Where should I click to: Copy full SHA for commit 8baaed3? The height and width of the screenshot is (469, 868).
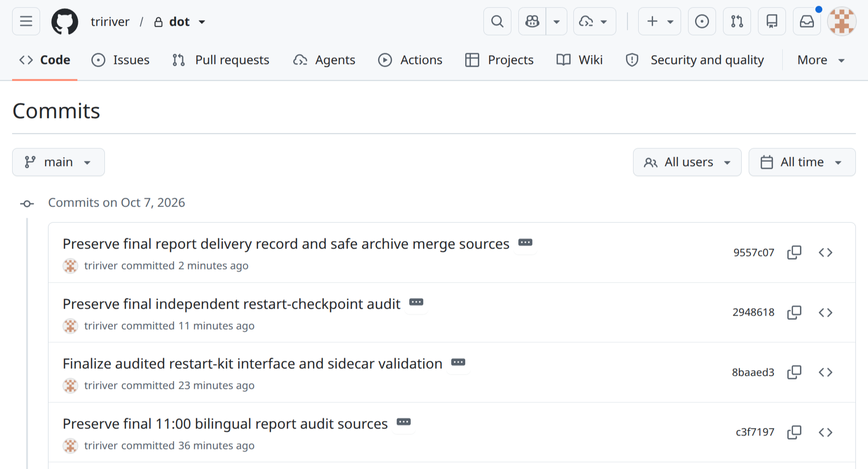coord(794,372)
